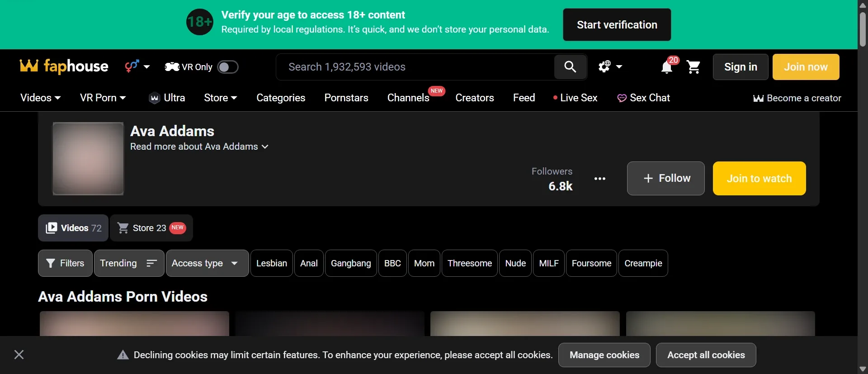Toggle the VR Only switch
This screenshot has width=868, height=374.
pyautogui.click(x=228, y=67)
